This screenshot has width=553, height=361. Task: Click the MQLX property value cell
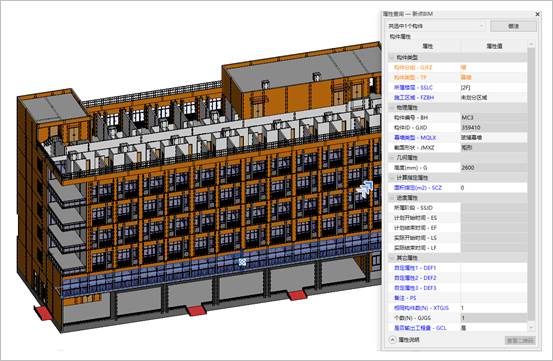pos(494,137)
